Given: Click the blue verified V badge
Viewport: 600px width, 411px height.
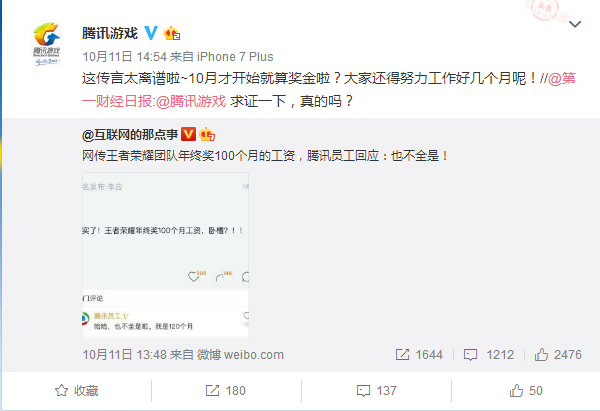Looking at the screenshot, I should tap(151, 33).
